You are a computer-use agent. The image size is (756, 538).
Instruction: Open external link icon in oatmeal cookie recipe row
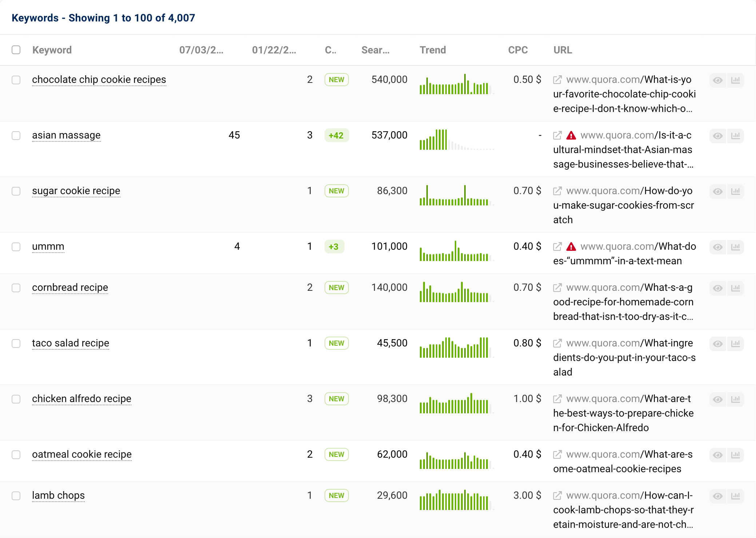(557, 454)
